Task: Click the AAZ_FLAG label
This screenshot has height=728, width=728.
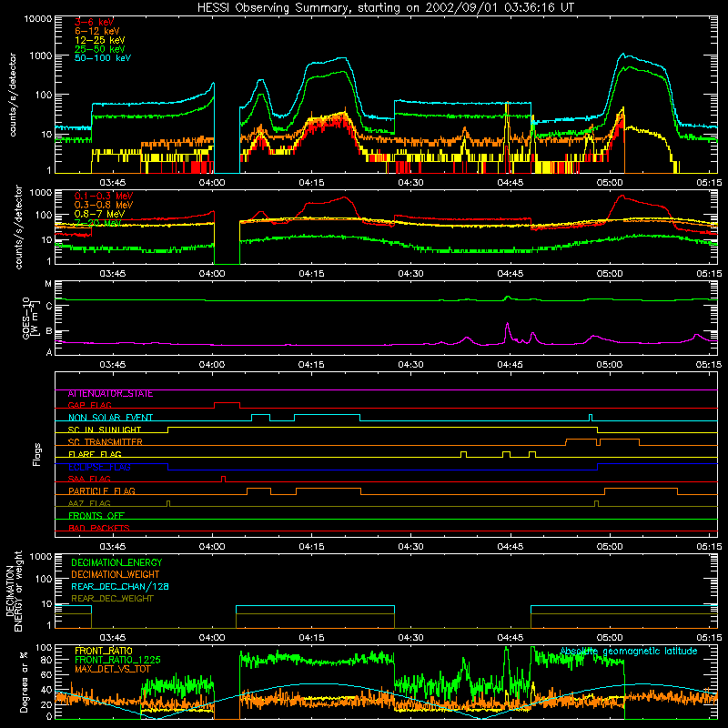Action: (89, 503)
